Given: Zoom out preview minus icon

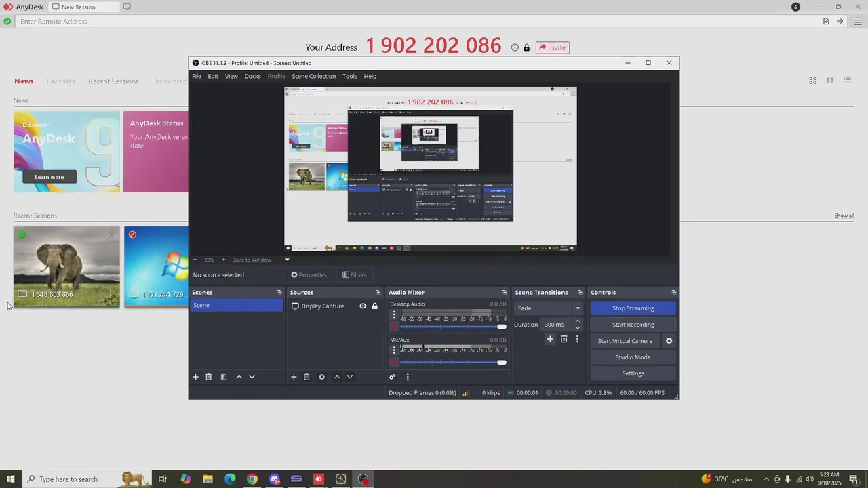Looking at the screenshot, I should pos(195,260).
